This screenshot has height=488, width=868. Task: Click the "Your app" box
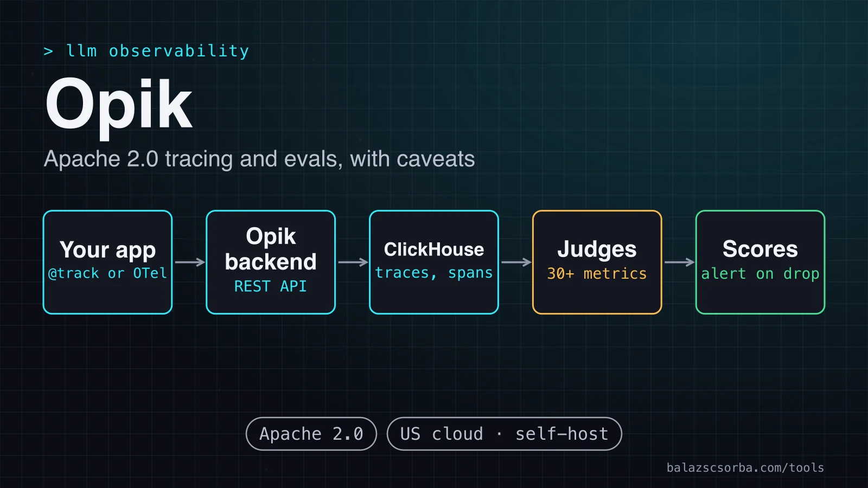click(x=107, y=262)
